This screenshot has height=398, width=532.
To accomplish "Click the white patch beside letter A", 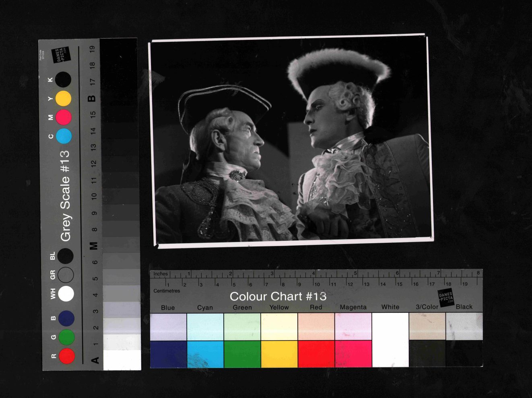I will click(x=122, y=360).
